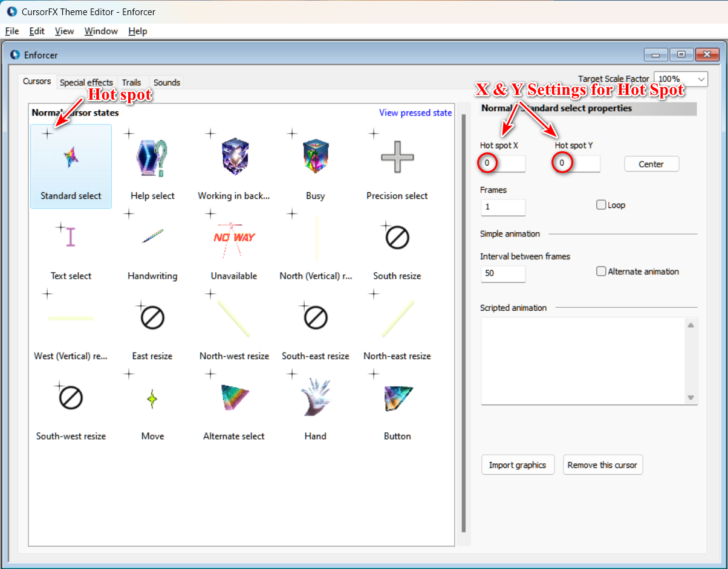728x569 pixels.
Task: Click the Center button
Action: [651, 164]
